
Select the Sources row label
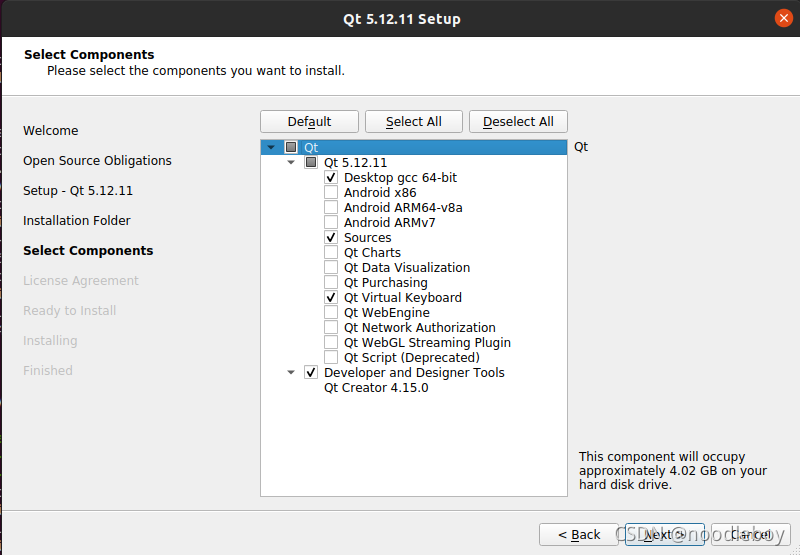coord(367,238)
